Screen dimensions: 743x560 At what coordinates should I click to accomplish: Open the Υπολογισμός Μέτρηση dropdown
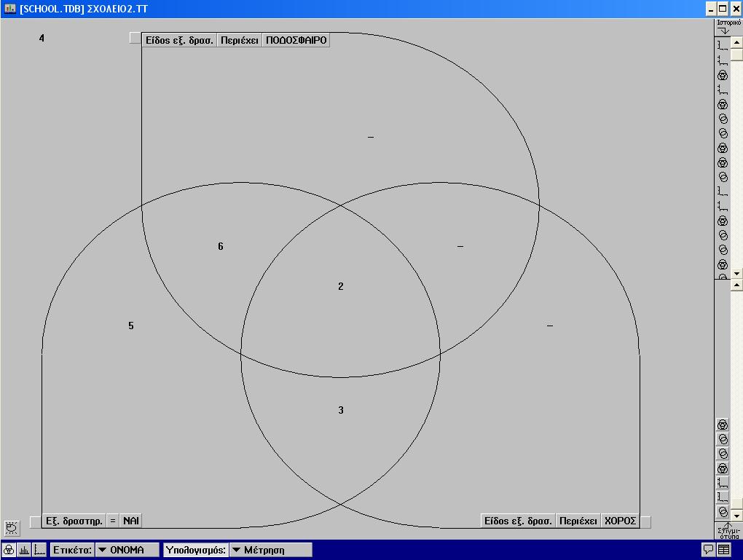[270, 550]
